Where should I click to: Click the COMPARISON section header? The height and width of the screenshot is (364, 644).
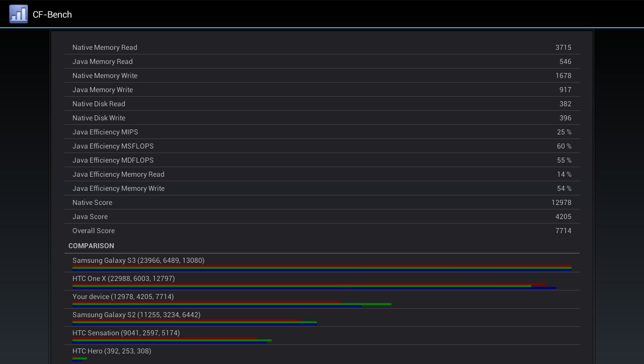[x=91, y=246]
